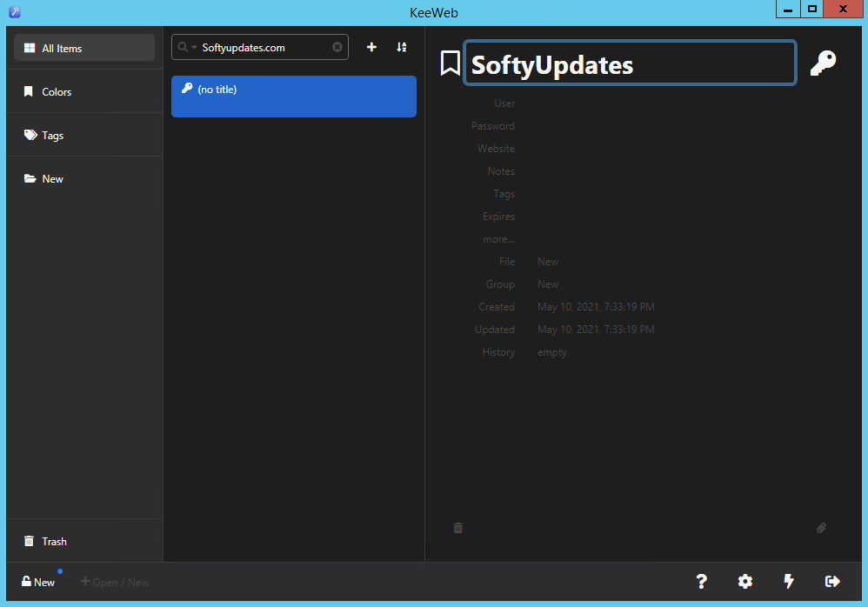
Task: Select the New group folder
Action: [84, 179]
